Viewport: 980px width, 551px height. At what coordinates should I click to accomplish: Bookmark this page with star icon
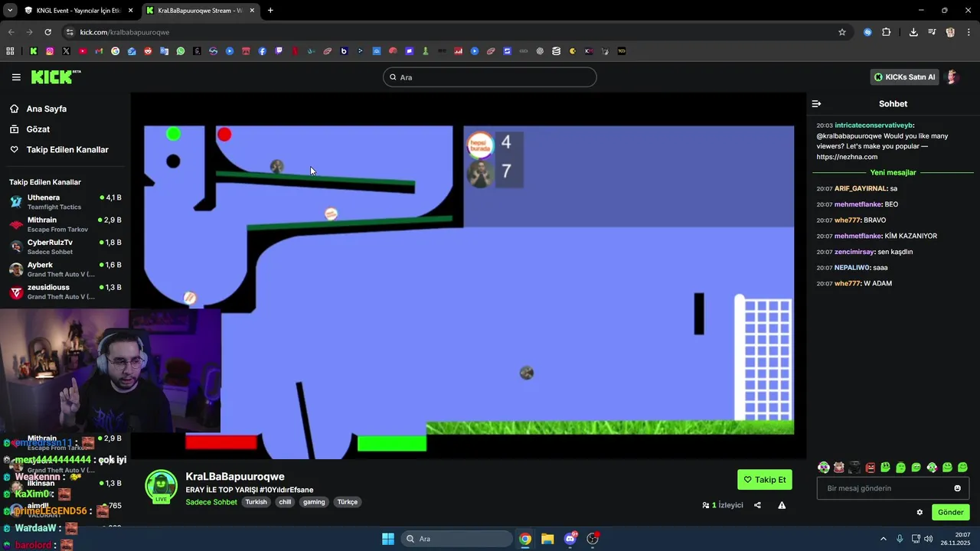[x=842, y=32]
